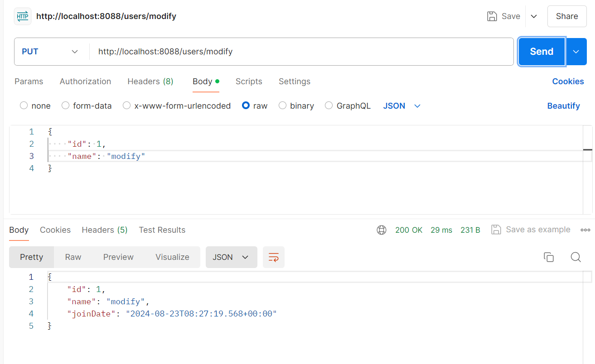Screen dimensions: 595x364
Task: Open the response Headers (5) tab
Action: click(105, 230)
